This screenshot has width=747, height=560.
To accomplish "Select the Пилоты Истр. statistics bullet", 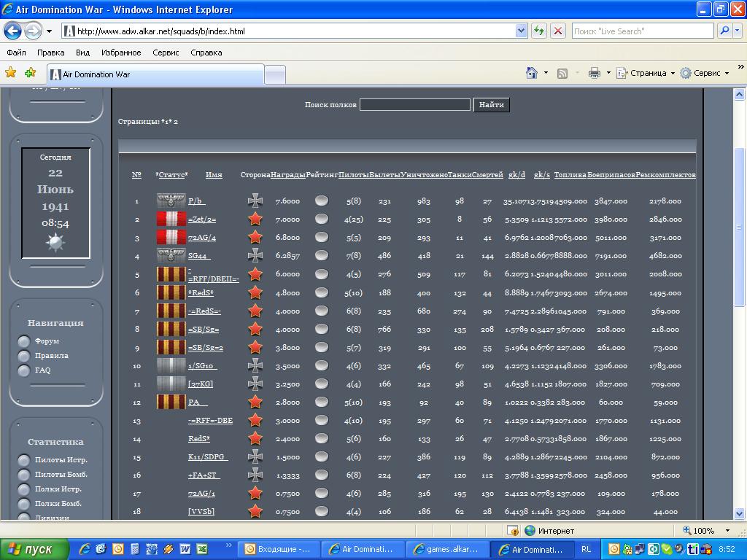I will (24, 460).
